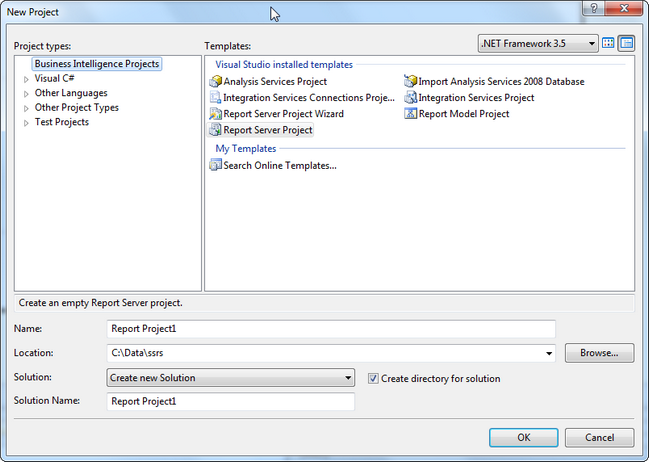This screenshot has width=649, height=462.
Task: Switch templates to large icons view
Action: [x=608, y=43]
